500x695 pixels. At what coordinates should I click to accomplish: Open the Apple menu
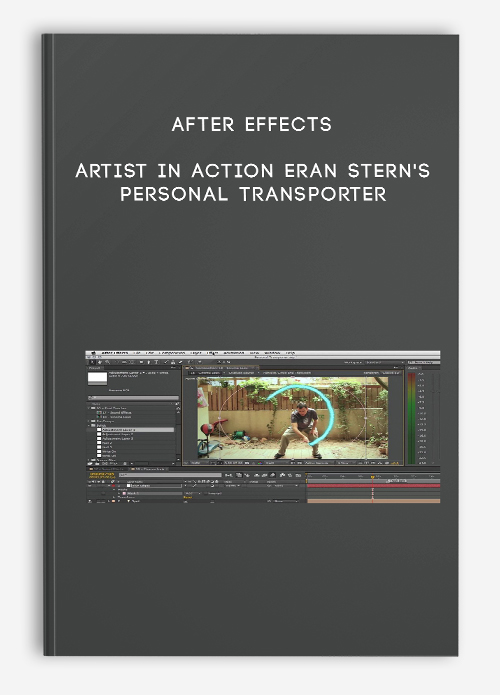point(94,353)
